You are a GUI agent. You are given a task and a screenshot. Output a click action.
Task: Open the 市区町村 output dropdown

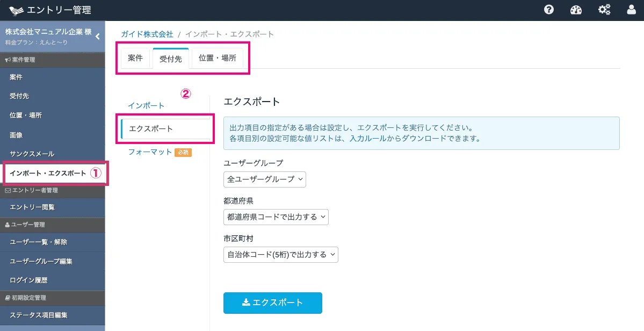[280, 255]
